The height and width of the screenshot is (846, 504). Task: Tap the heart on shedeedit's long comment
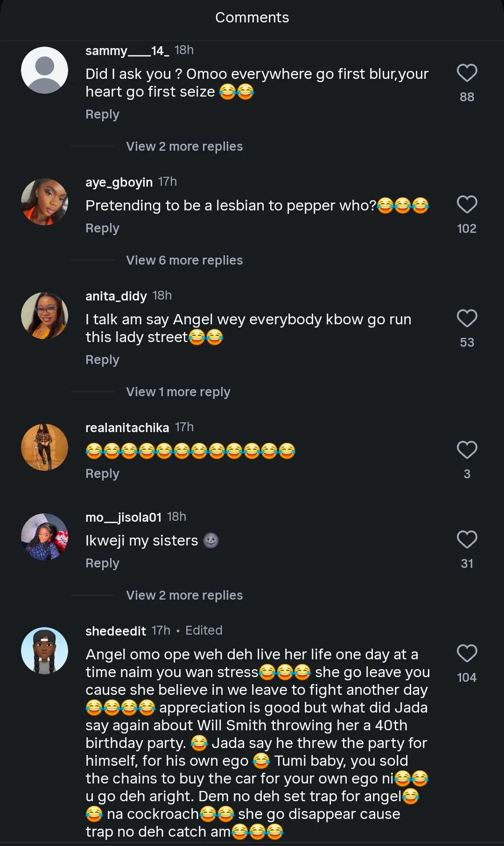coord(467,654)
